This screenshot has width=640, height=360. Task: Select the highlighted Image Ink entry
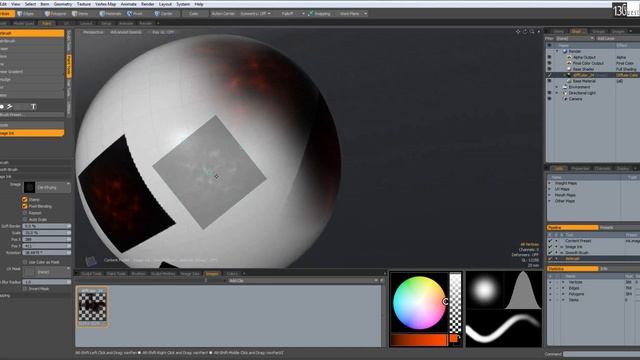click(32, 133)
